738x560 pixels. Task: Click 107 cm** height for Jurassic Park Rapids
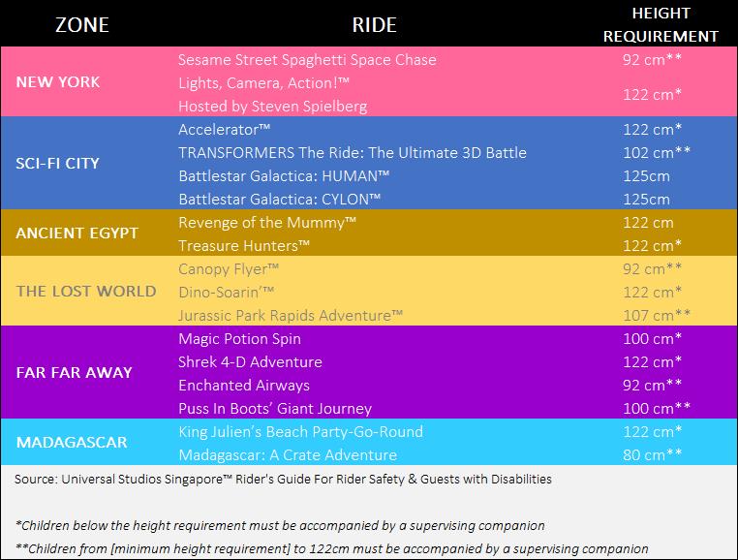click(x=657, y=316)
